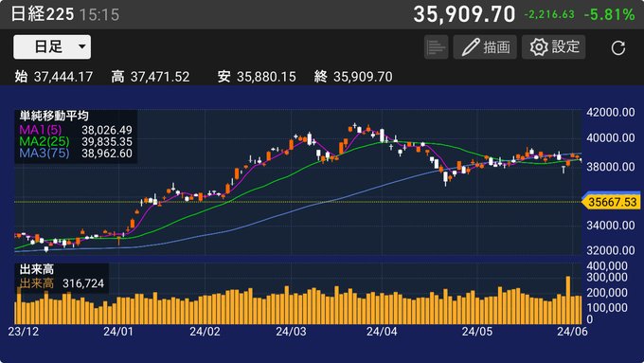644x363 pixels.
Task: Click the 42000.00 price axis label
Action: click(x=611, y=112)
